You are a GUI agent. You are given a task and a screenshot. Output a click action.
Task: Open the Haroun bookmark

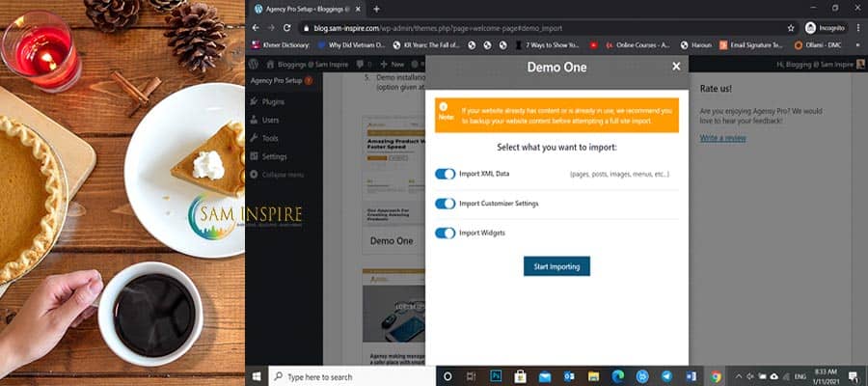tap(695, 45)
